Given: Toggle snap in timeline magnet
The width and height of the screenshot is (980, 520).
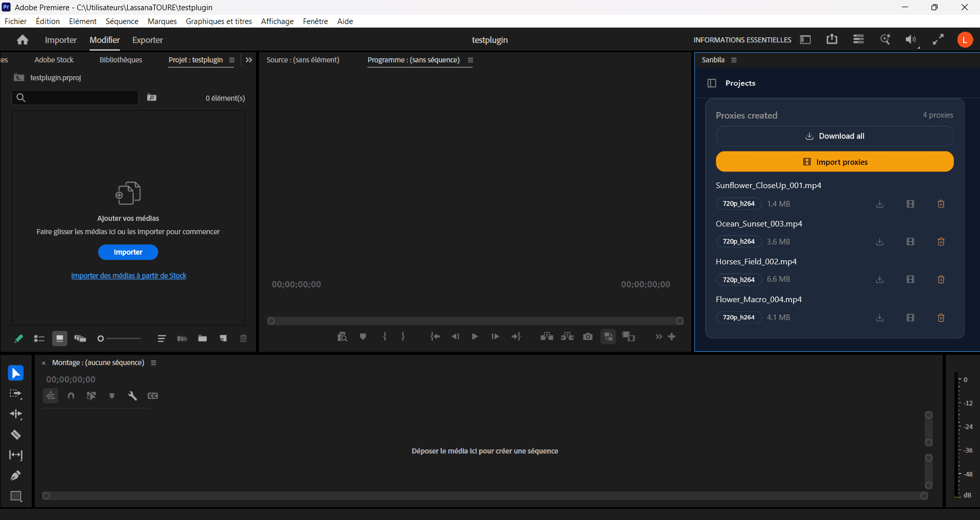Looking at the screenshot, I should 71,396.
